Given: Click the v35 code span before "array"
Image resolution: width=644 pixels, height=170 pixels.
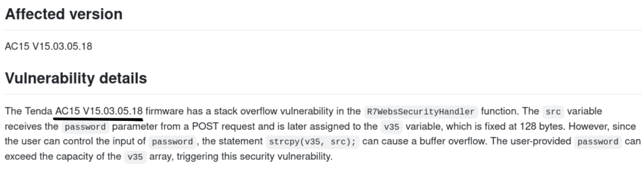Looking at the screenshot, I should tap(135, 157).
